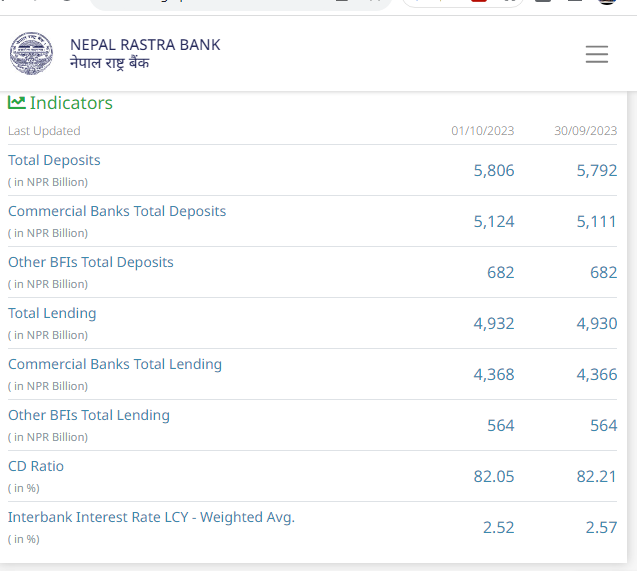The height and width of the screenshot is (571, 637).
Task: Click the 4,366 Commercial Banks lending value
Action: pyautogui.click(x=597, y=375)
